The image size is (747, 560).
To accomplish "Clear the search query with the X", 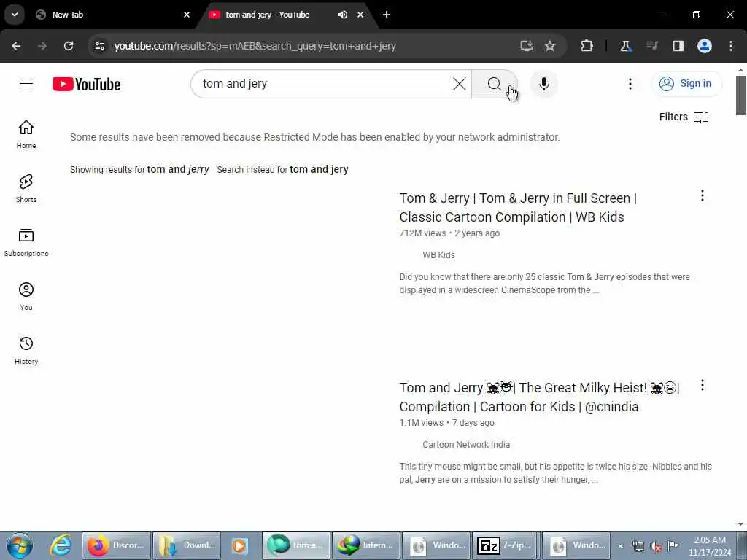I will click(x=460, y=84).
